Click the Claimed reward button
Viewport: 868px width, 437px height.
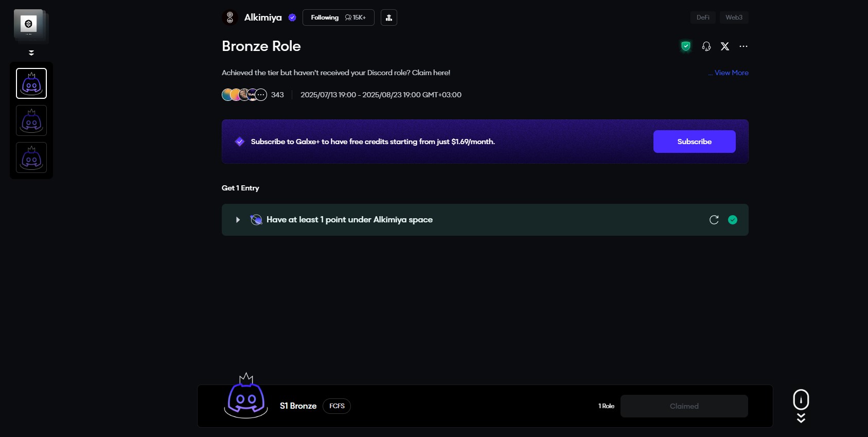[684, 406]
